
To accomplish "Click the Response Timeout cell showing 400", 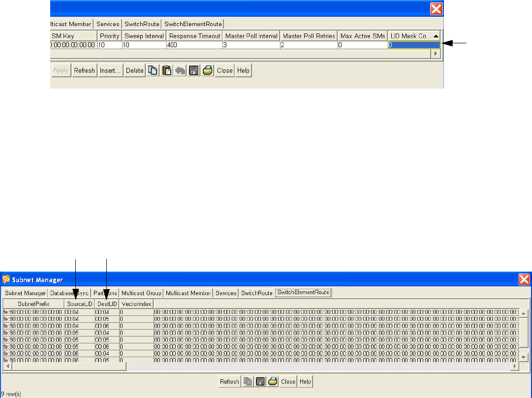I will click(195, 45).
